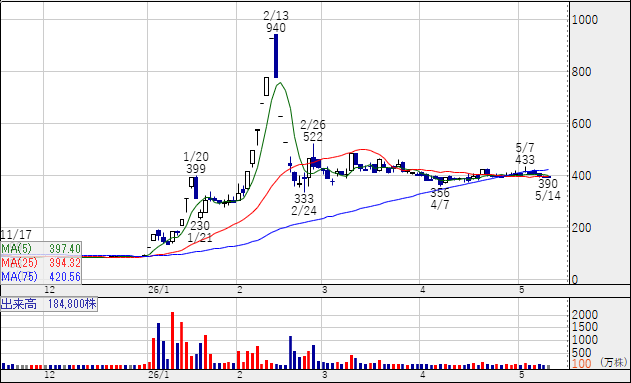Image resolution: width=631 pixels, height=383 pixels.
Task: Click the 1000 price axis label
Action: point(585,20)
